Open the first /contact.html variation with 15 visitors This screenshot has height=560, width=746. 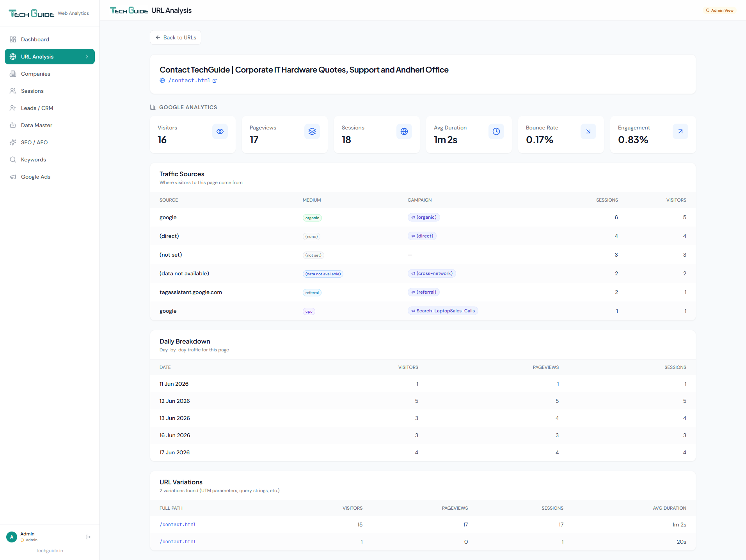178,525
